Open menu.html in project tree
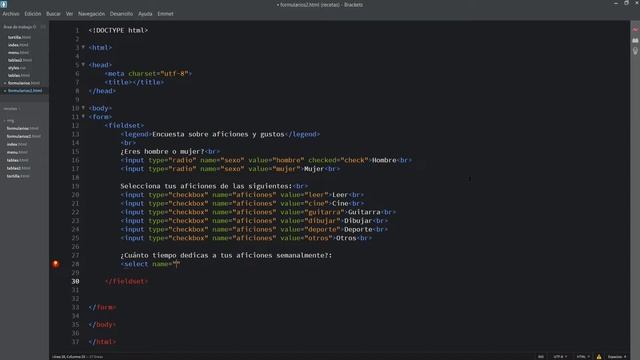The height and width of the screenshot is (360, 640). point(17,152)
